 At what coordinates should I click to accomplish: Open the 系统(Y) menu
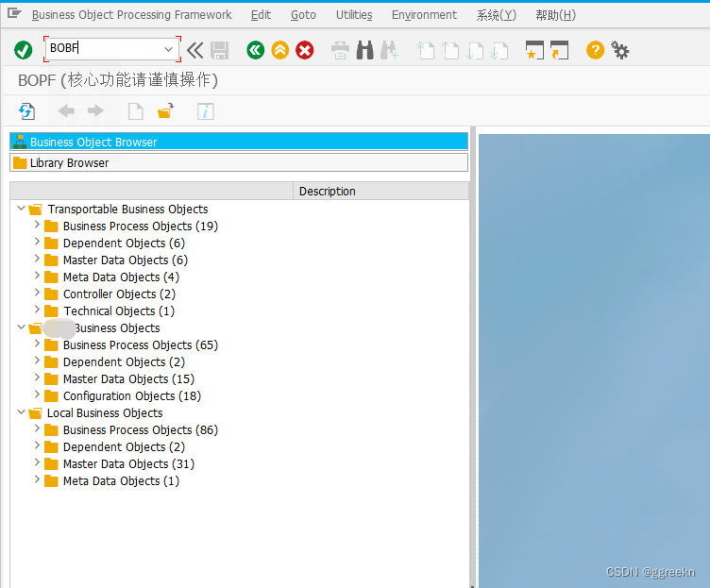(x=497, y=15)
